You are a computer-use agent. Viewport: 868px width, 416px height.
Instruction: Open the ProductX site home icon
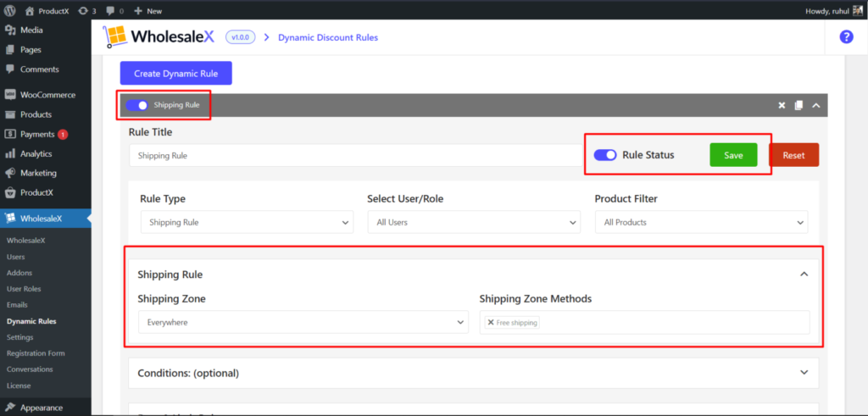tap(30, 10)
